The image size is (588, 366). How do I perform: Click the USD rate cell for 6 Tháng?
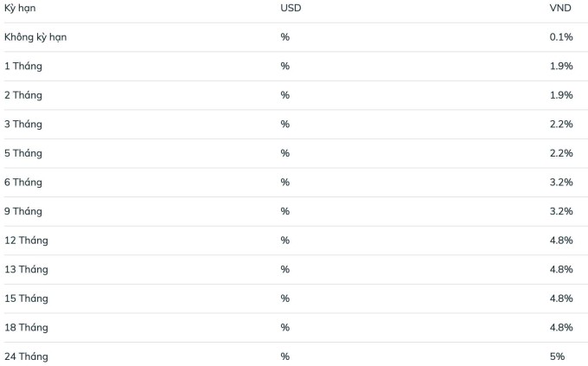284,182
